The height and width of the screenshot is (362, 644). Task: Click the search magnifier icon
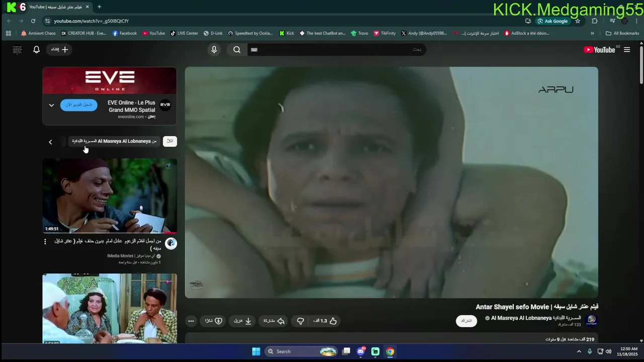pos(237,49)
